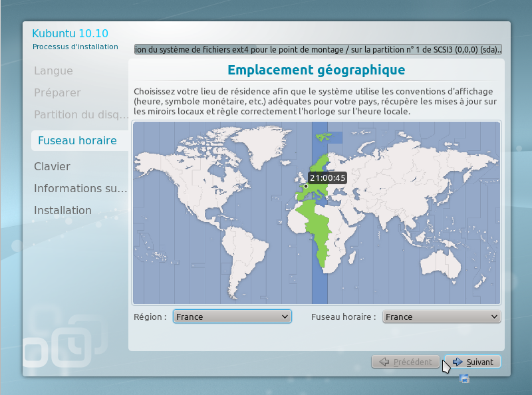Open the Région dropdown showing France
This screenshot has width=532, height=395.
pos(232,317)
